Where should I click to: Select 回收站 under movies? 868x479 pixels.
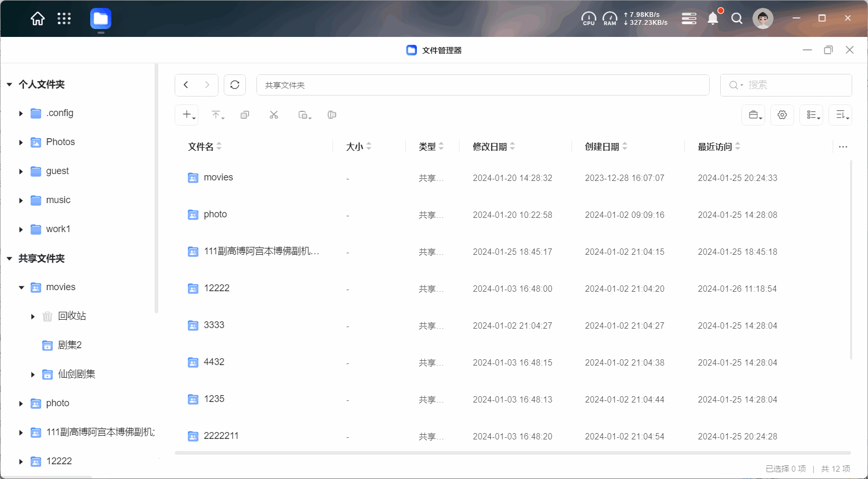tap(72, 316)
